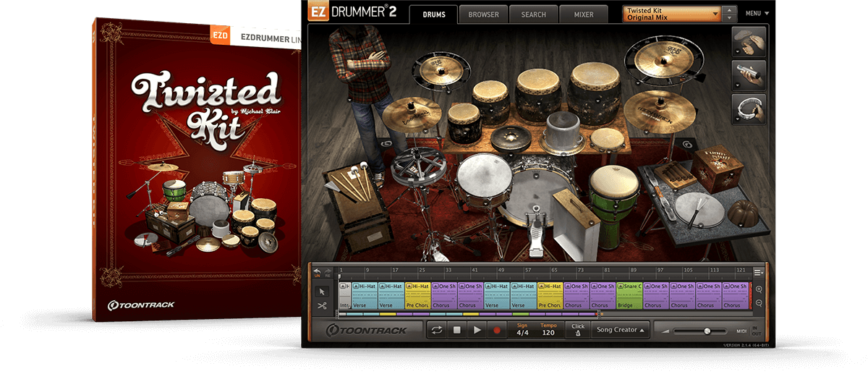Click the playhead marker at bar 1
The width and height of the screenshot is (868, 374).
click(x=339, y=277)
